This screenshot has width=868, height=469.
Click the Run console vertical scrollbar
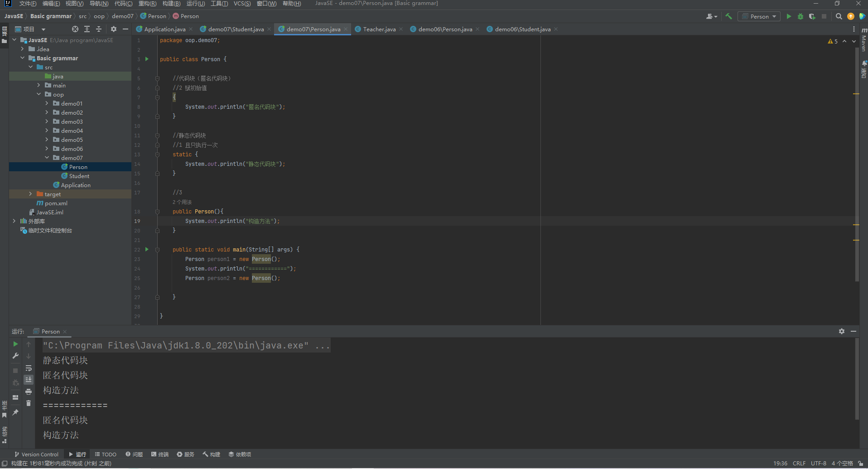pos(857,379)
